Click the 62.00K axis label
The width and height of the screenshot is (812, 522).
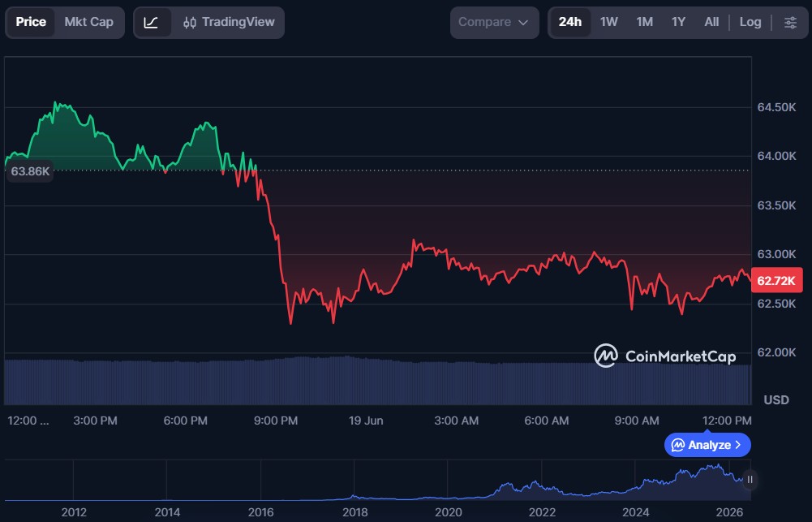pyautogui.click(x=777, y=352)
